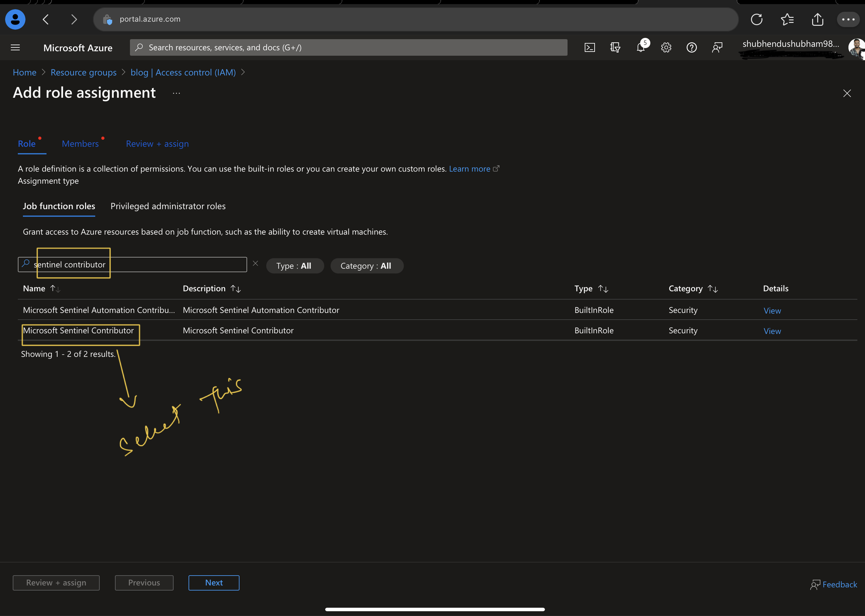Open browser more options ellipsis
The image size is (865, 616).
[848, 19]
